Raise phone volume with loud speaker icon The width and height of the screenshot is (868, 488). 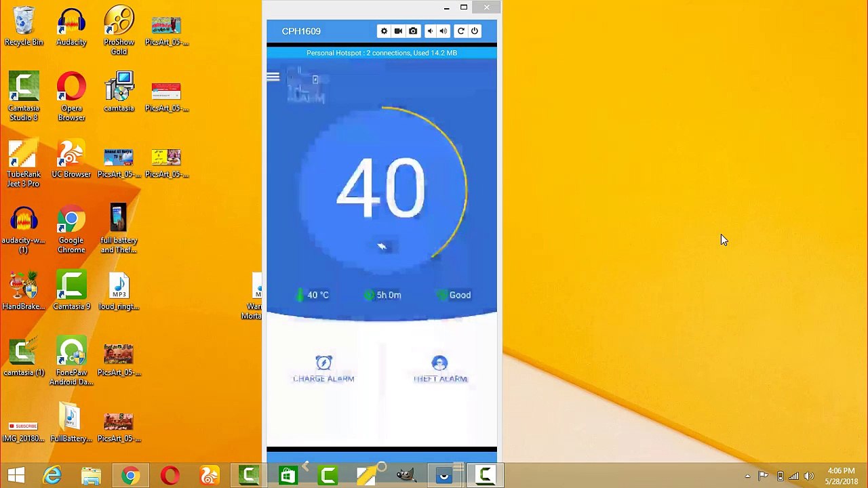pos(443,31)
